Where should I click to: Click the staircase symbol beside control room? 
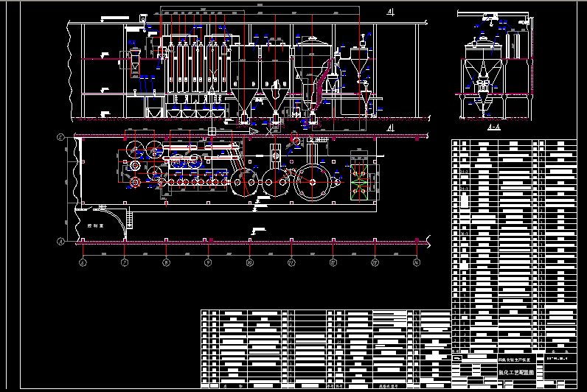(x=130, y=217)
